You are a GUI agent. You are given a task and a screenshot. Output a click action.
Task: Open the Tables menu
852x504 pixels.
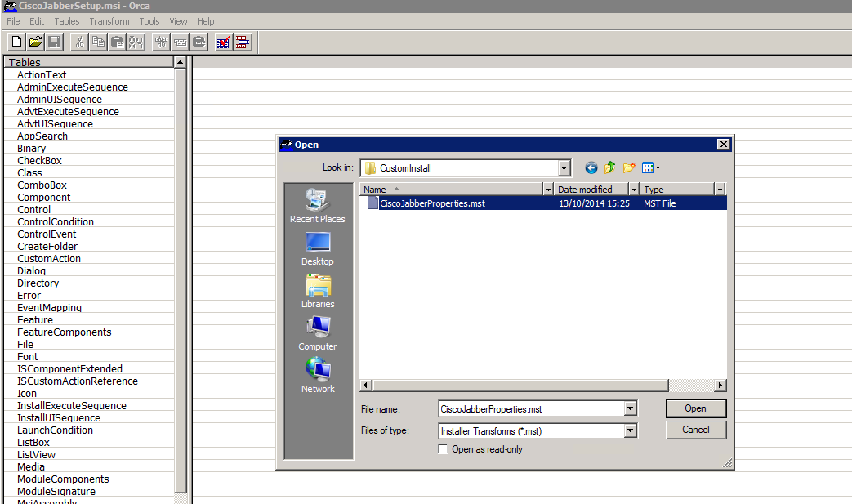[x=67, y=21]
